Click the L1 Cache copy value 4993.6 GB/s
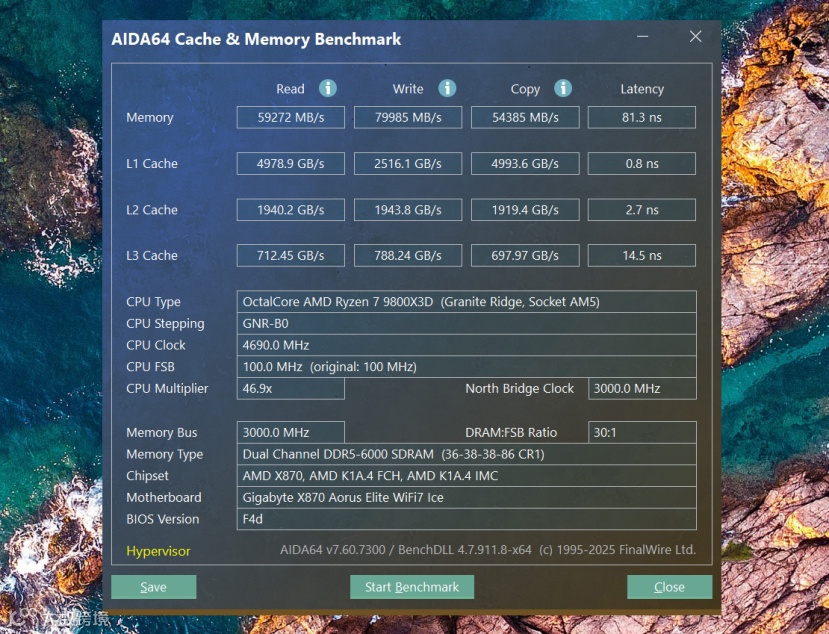 (x=525, y=163)
